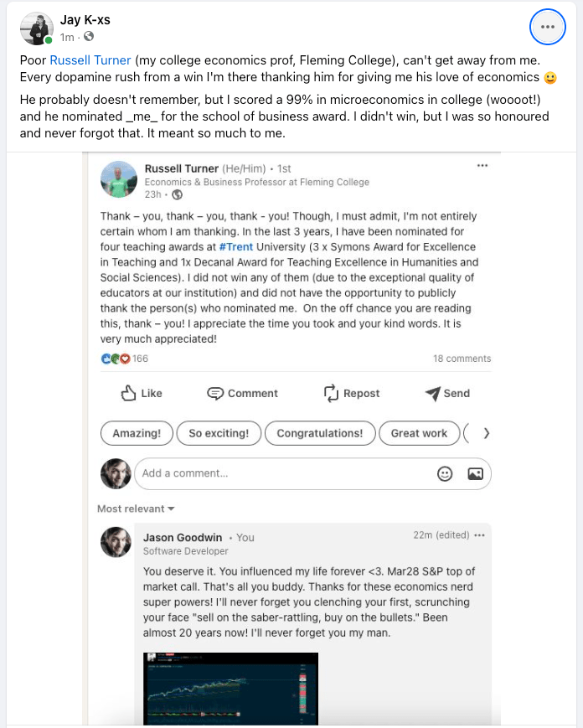Open the post options three-dot menu
Image resolution: width=583 pixels, height=728 pixels.
point(547,27)
